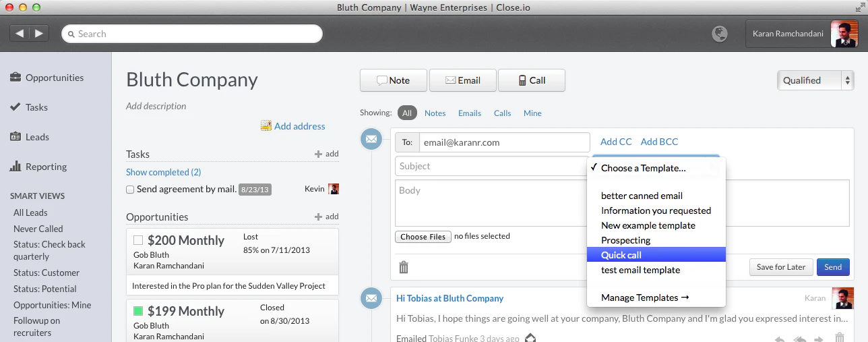Click the Add BCC link

659,142
